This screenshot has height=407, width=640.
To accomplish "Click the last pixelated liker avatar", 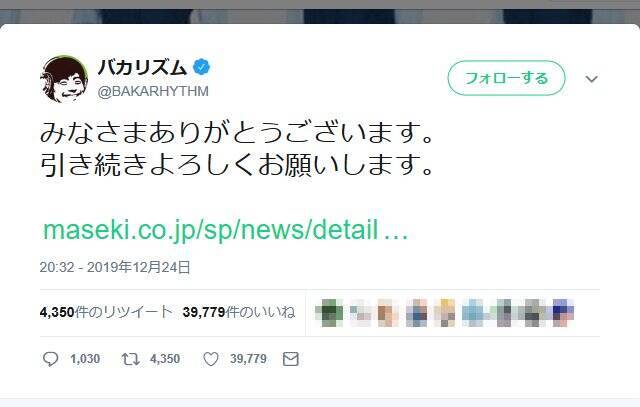I will point(563,313).
